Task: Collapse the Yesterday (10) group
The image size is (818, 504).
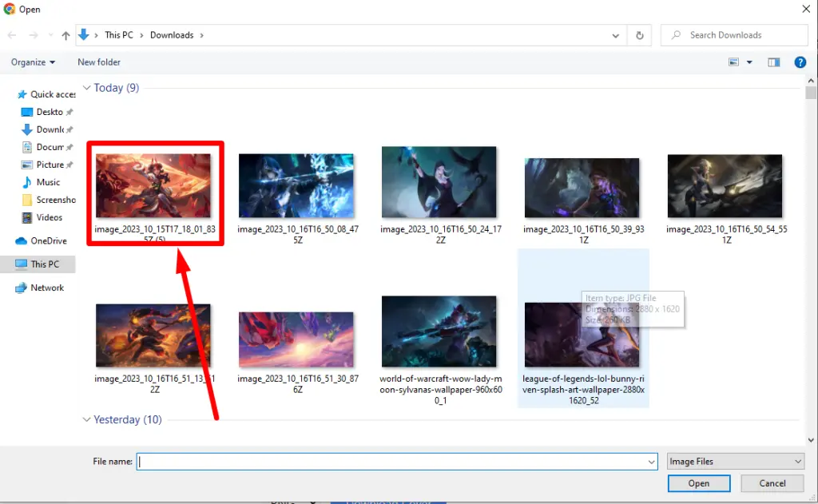Action: [86, 419]
